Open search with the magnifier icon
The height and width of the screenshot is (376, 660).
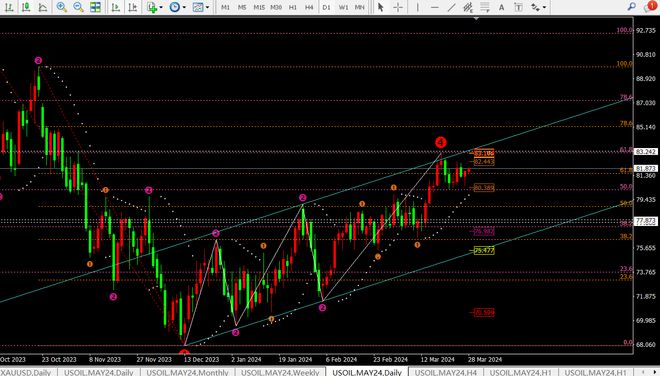(x=631, y=7)
